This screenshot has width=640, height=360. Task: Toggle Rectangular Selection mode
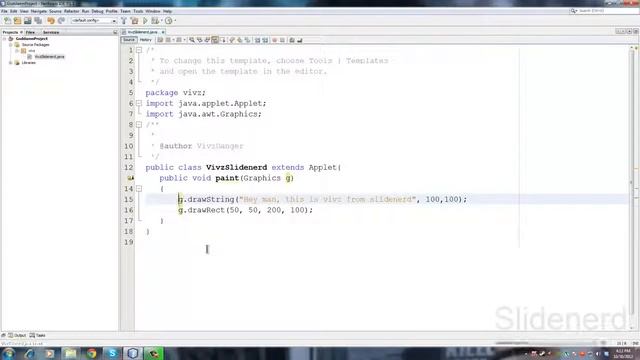[223, 40]
